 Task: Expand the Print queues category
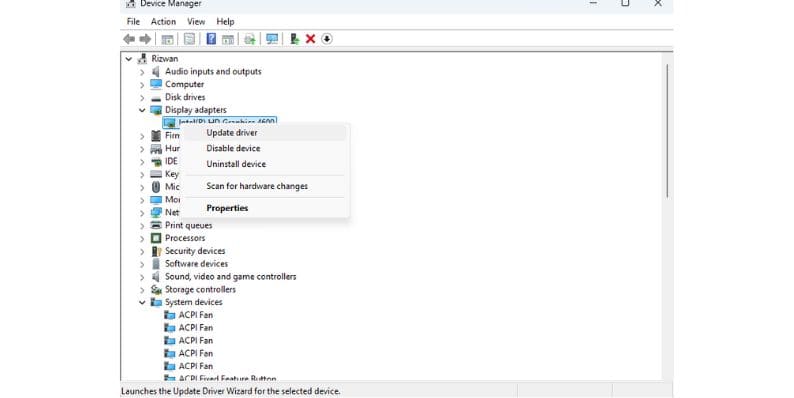click(x=142, y=225)
